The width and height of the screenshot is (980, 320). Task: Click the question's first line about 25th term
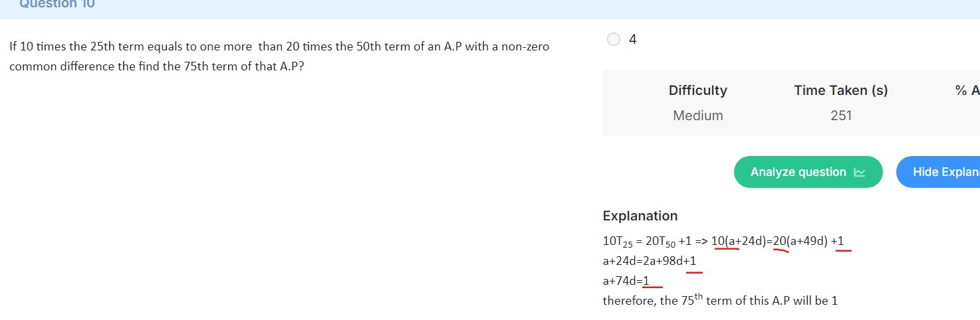[x=279, y=47]
